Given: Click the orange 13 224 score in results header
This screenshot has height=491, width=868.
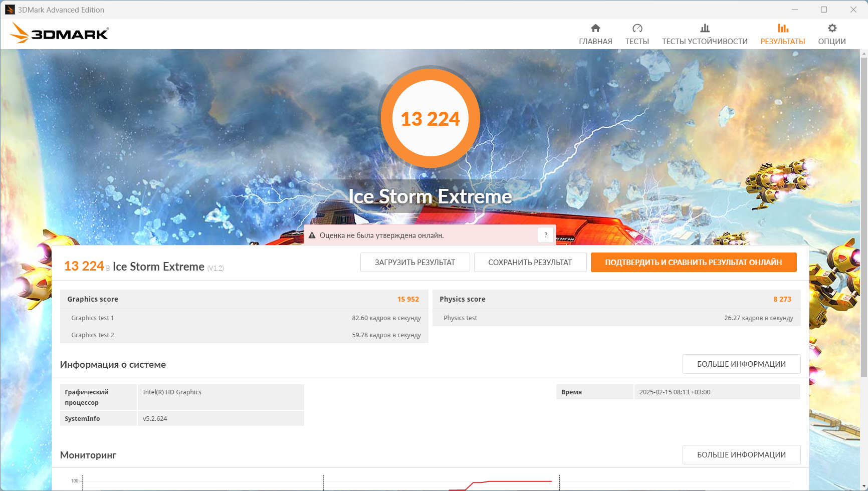Looking at the screenshot, I should pyautogui.click(x=84, y=266).
